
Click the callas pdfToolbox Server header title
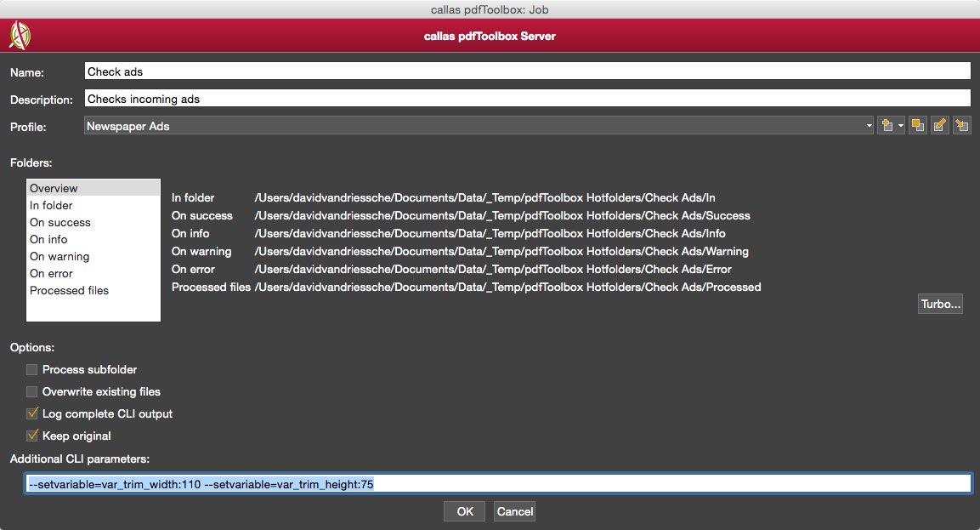(490, 37)
